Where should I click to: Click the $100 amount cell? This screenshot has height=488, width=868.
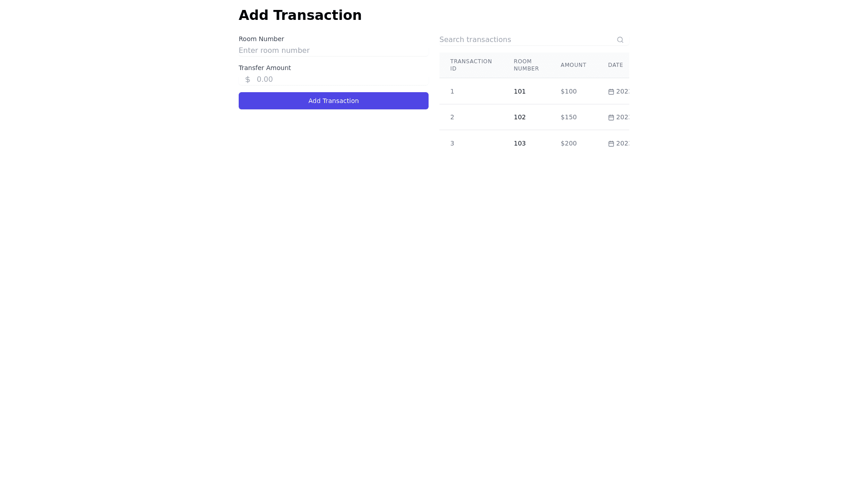(568, 91)
